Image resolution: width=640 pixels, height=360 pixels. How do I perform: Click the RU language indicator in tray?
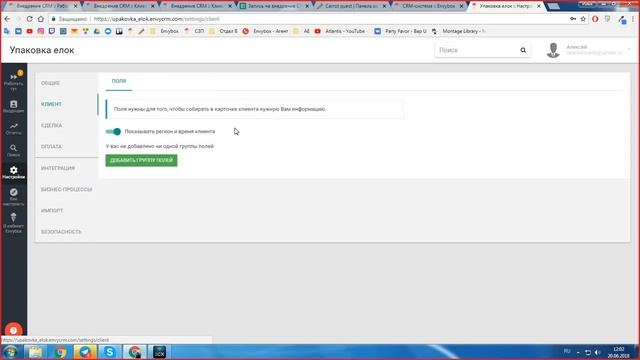[567, 351]
